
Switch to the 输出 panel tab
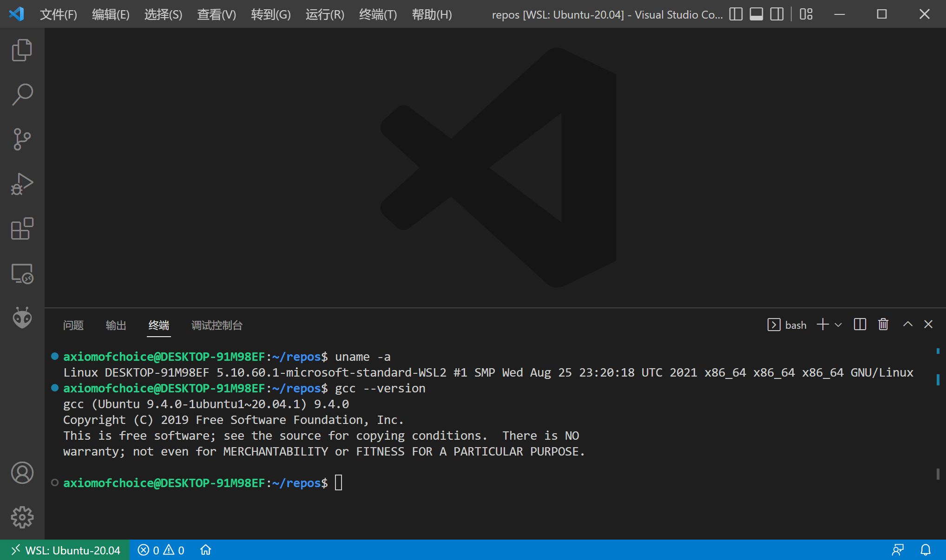coord(116,325)
